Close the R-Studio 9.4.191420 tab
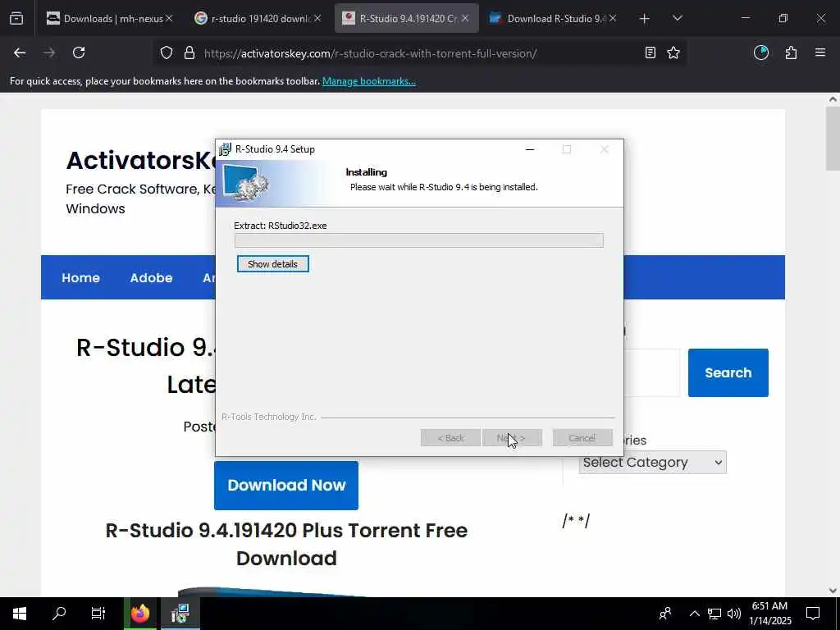 (465, 18)
